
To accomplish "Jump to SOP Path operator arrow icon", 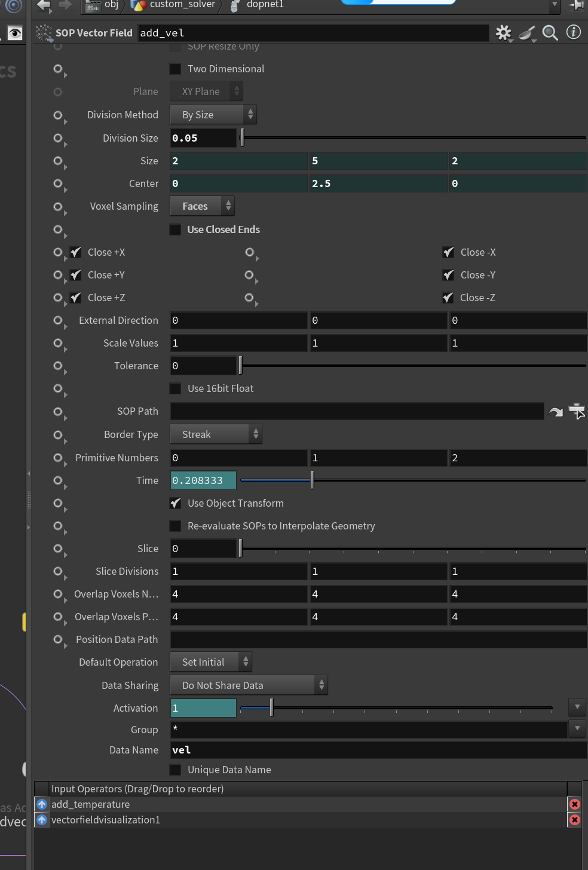I will [556, 412].
